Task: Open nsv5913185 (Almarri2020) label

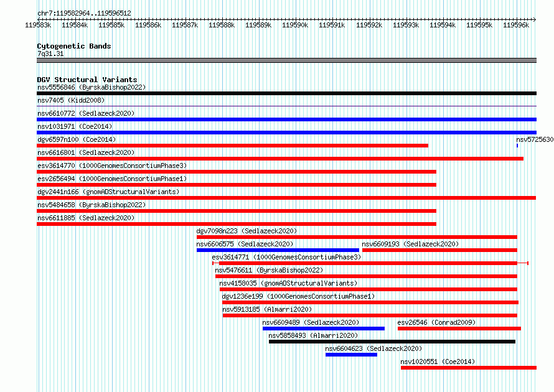Action: pyautogui.click(x=267, y=309)
